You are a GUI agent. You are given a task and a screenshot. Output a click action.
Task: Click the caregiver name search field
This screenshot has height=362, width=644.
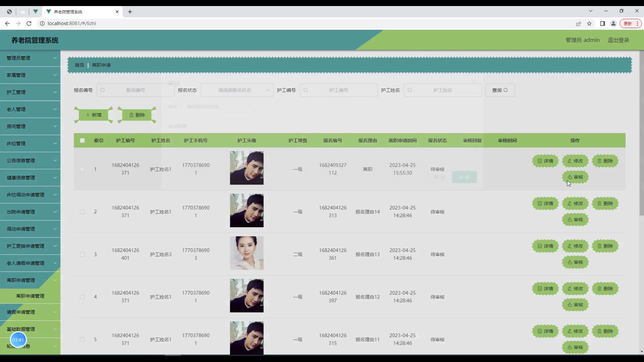point(442,90)
